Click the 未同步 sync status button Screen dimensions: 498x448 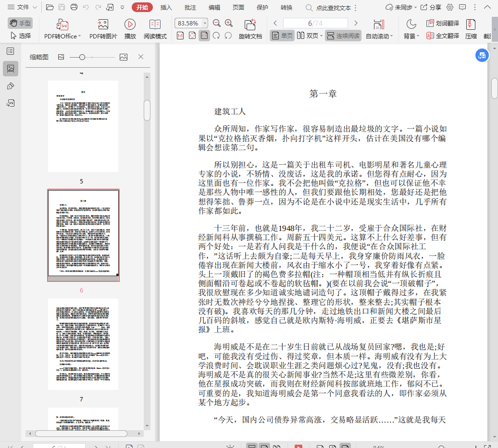point(401,7)
